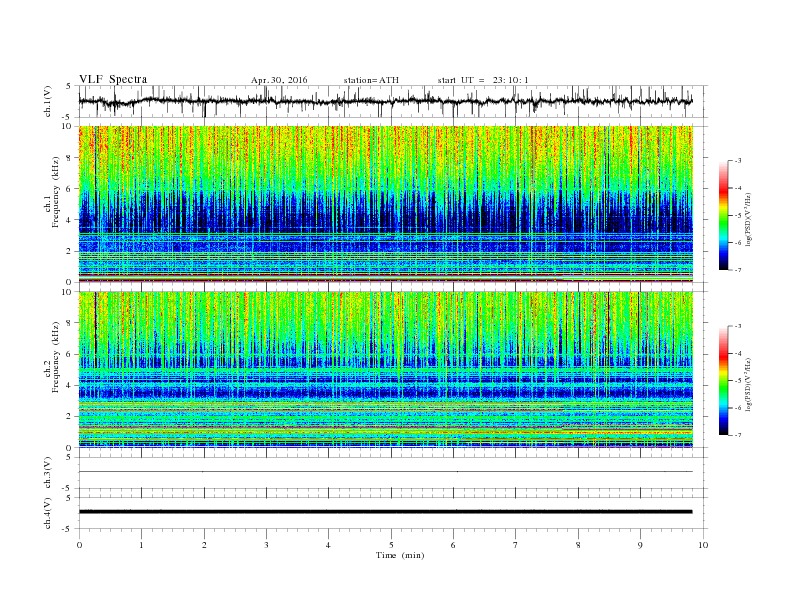Click the time axis tick label "3"
Image resolution: width=792 pixels, height=612 pixels.
(x=266, y=545)
